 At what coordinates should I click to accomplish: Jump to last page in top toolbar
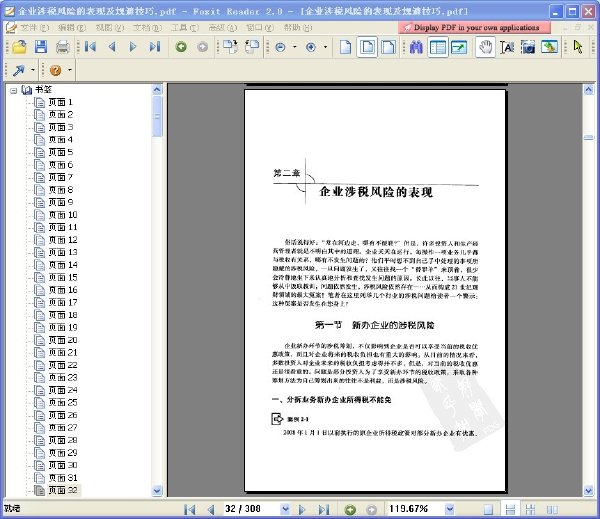[155, 47]
